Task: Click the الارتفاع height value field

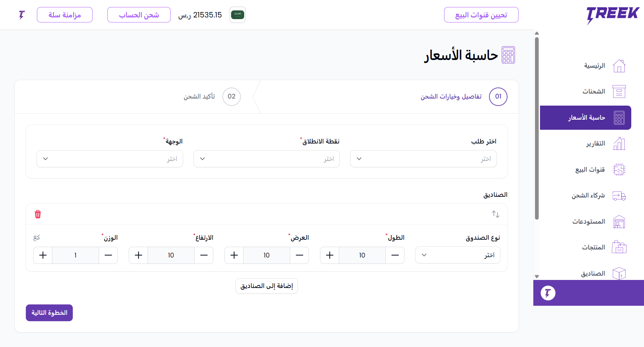Action: click(171, 255)
